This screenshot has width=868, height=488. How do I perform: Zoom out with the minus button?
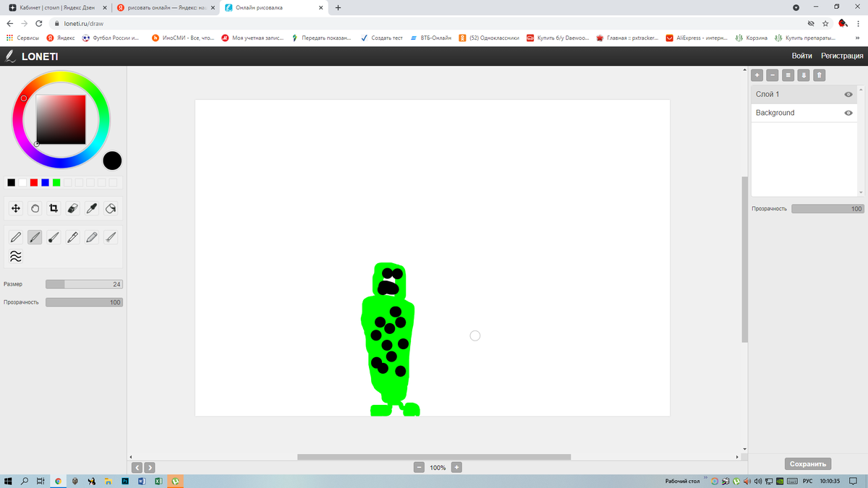click(419, 467)
